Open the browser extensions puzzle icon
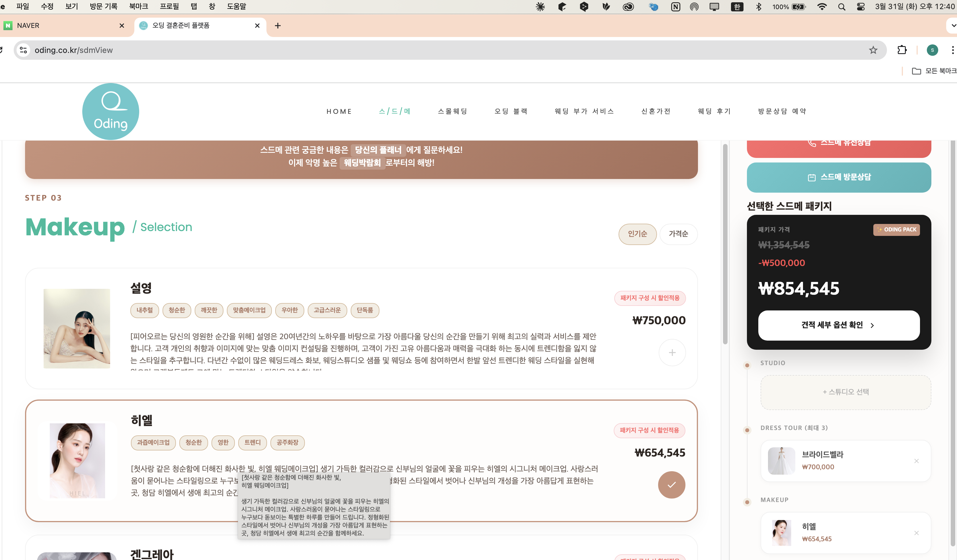The width and height of the screenshot is (957, 560). (x=902, y=50)
